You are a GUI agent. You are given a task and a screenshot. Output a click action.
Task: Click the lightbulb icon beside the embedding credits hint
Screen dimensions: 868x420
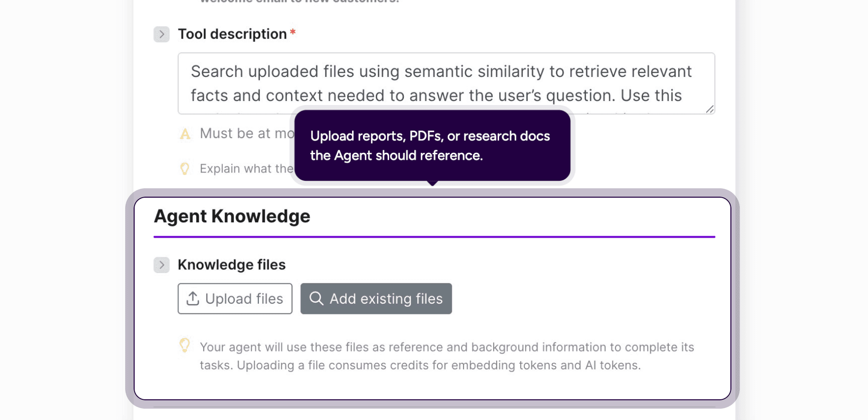(184, 346)
